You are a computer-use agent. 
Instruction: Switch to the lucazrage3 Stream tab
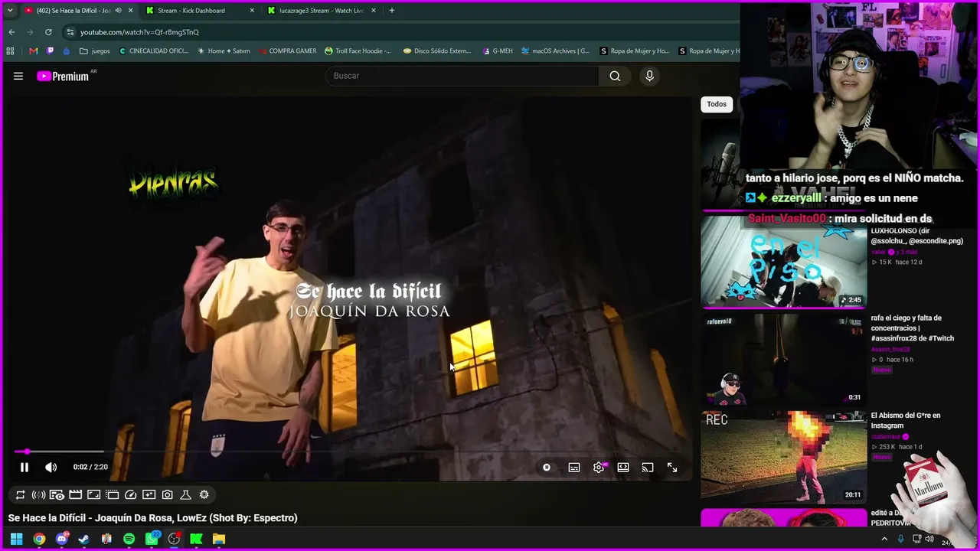(x=322, y=11)
